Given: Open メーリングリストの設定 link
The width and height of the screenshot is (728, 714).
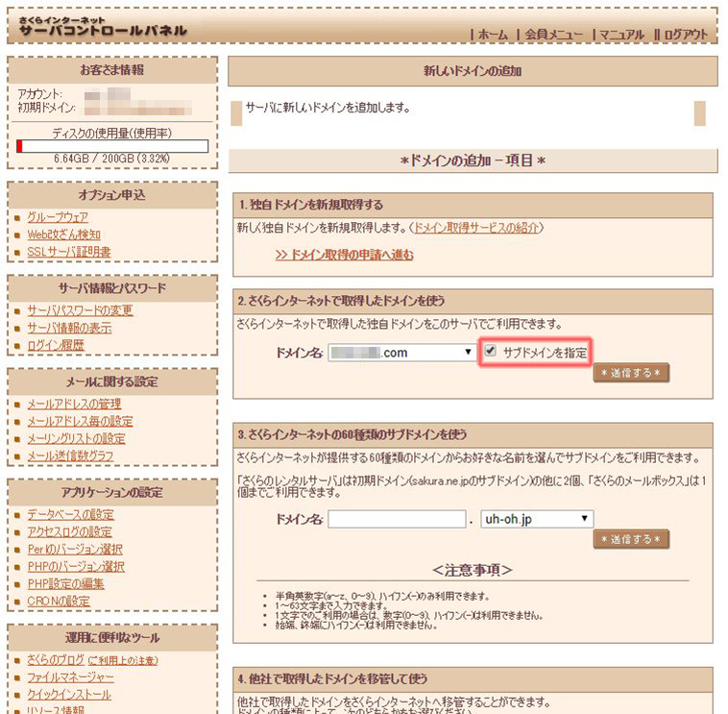Looking at the screenshot, I should (x=76, y=438).
